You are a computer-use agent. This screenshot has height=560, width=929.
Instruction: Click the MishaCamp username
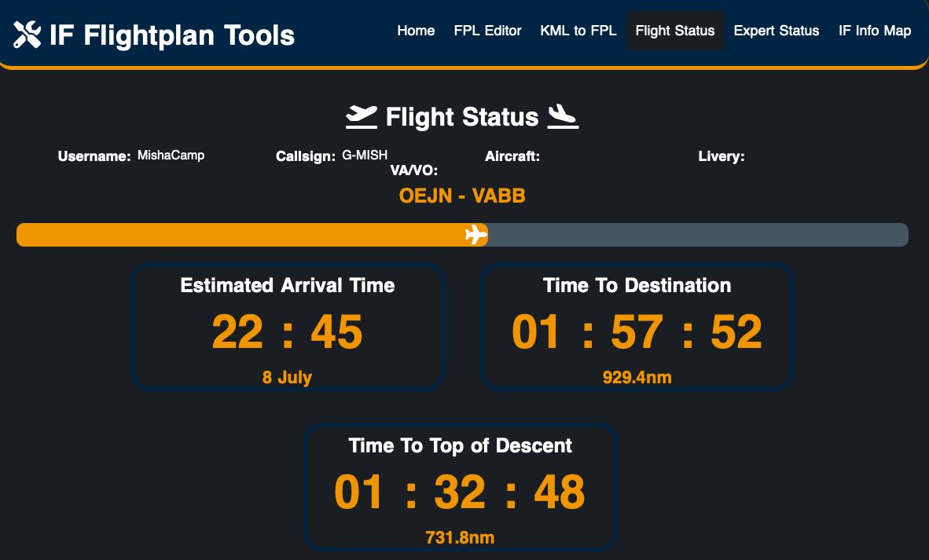(171, 156)
